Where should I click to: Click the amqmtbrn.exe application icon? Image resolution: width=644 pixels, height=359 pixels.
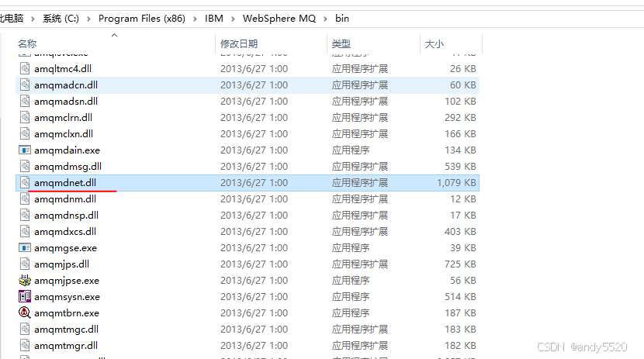coord(25,312)
